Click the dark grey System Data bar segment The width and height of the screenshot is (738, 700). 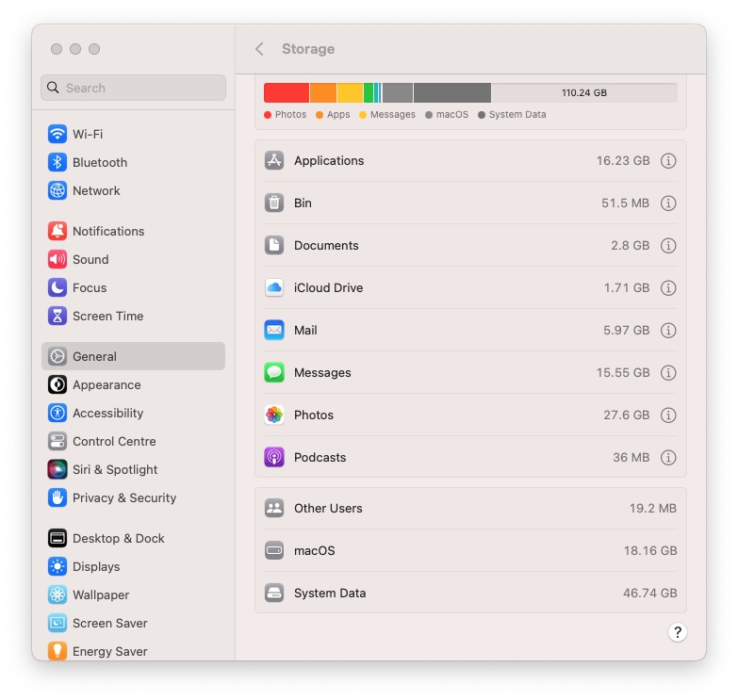coord(452,92)
